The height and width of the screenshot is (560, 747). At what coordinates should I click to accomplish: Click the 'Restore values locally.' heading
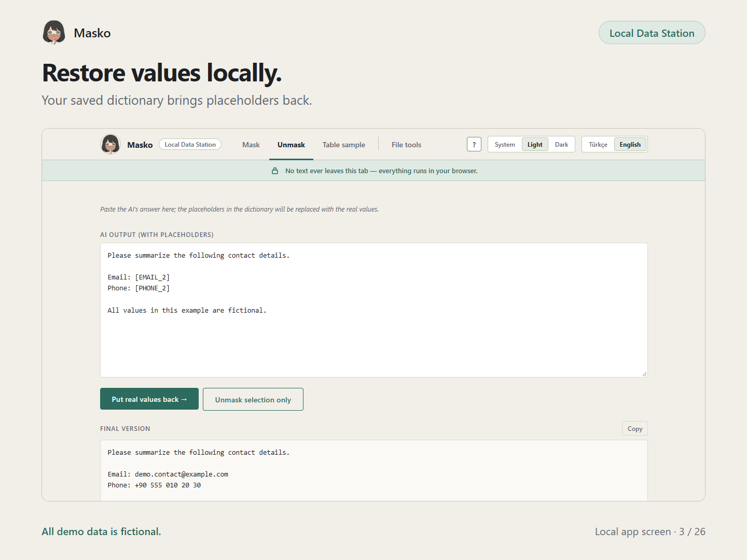point(162,73)
